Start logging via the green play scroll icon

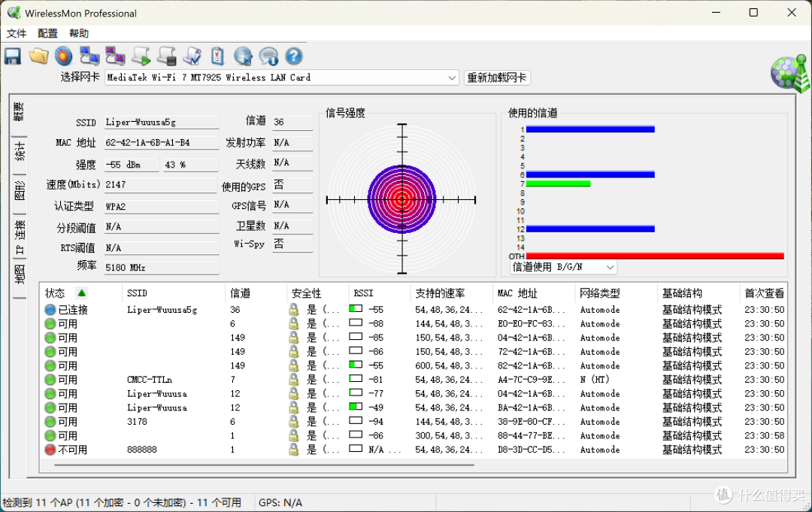click(141, 56)
